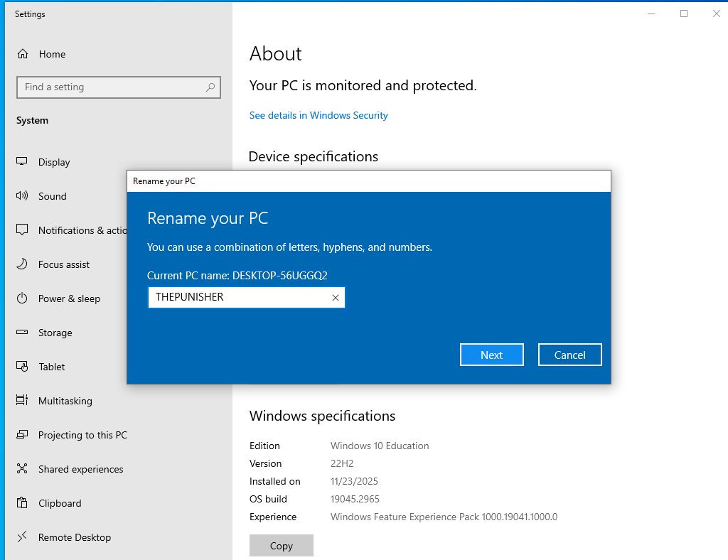Clear the PC name text field
The image size is (728, 560).
pos(336,298)
